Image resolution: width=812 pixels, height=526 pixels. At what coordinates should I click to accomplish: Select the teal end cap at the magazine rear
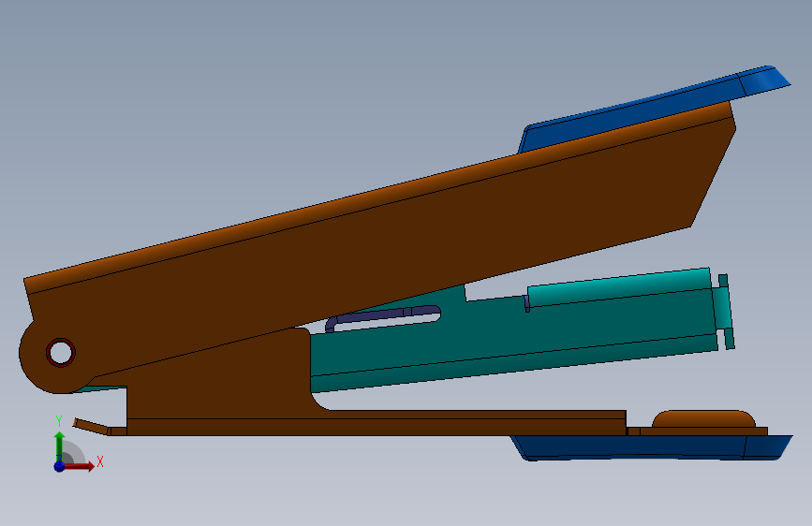[x=724, y=311]
